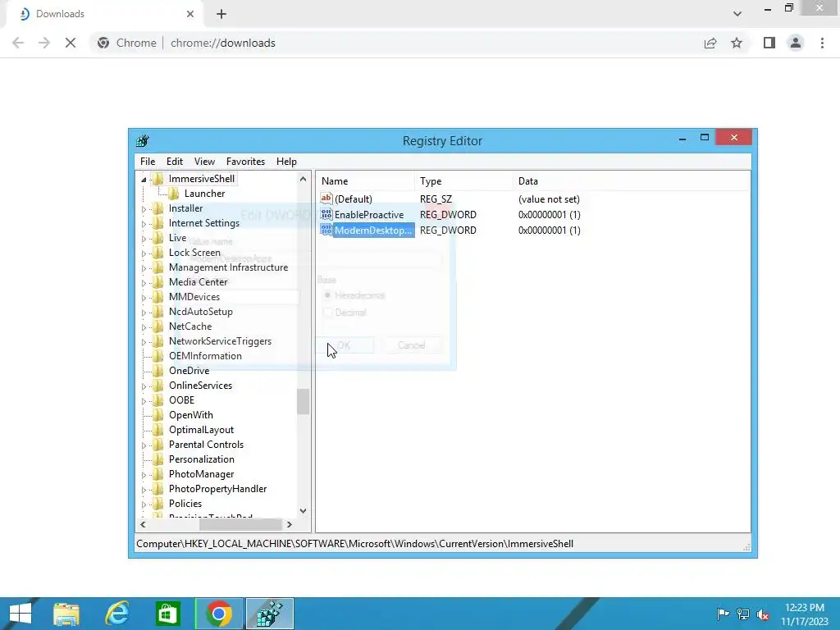Open File Explorer from taskbar

click(x=66, y=614)
